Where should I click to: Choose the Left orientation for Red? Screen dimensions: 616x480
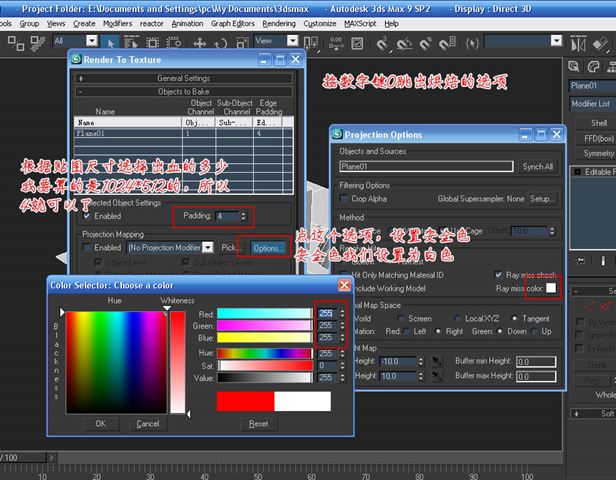tap(406, 331)
